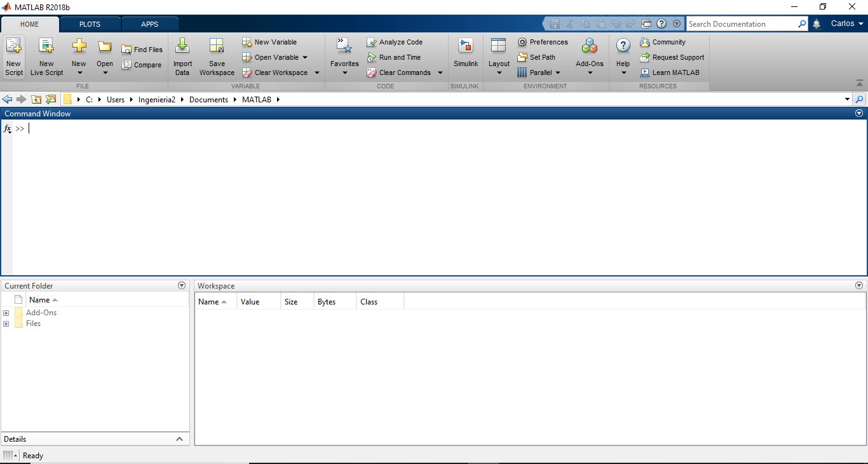This screenshot has height=464, width=868.
Task: Expand the Clear Workspace dropdown
Action: click(316, 72)
